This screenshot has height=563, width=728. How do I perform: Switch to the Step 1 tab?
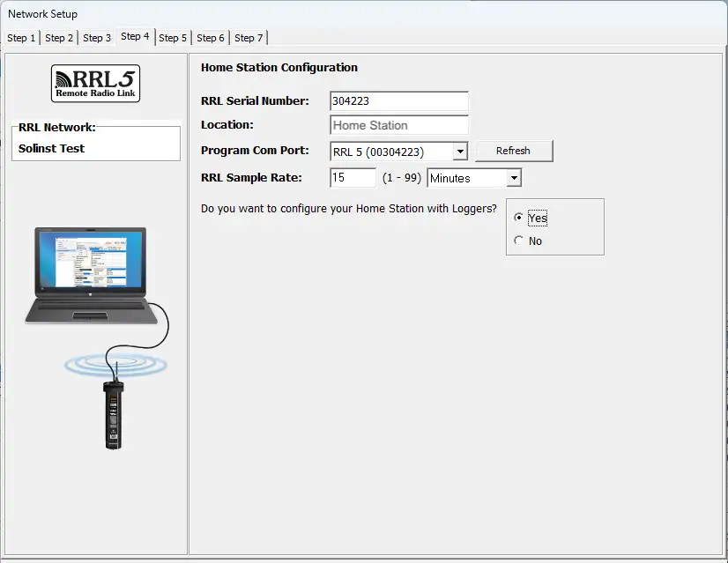(x=21, y=38)
